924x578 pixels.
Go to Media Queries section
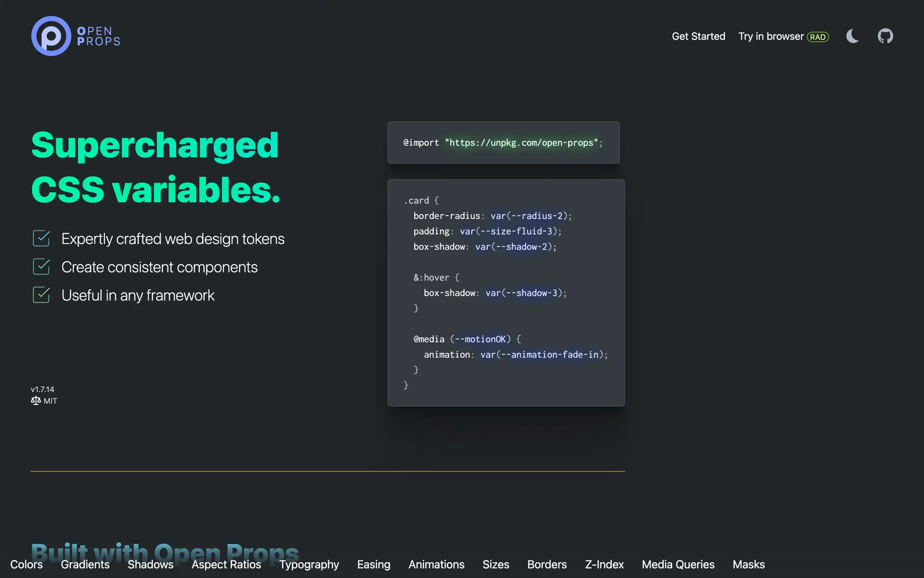[x=678, y=564]
